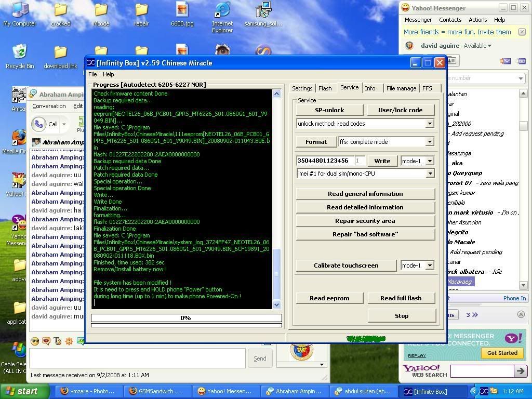
Task: Open the cracked folder on desktop
Action: coord(61,14)
